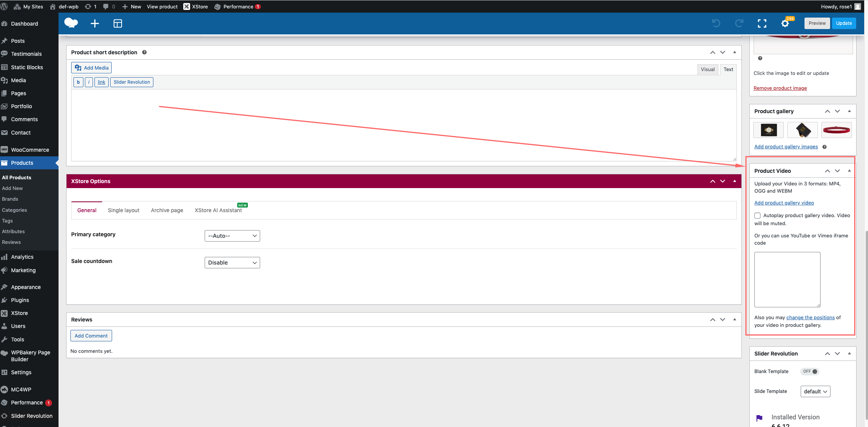
Task: Toggle fullscreen mode icon
Action: (x=762, y=24)
